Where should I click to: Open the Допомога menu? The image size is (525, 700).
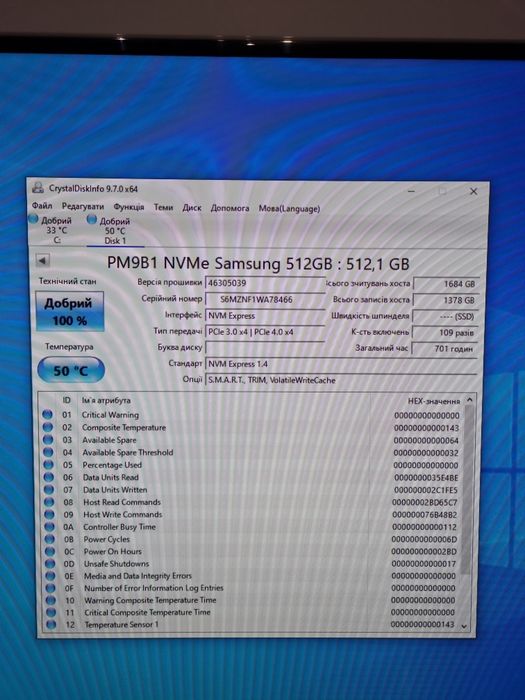(x=230, y=208)
